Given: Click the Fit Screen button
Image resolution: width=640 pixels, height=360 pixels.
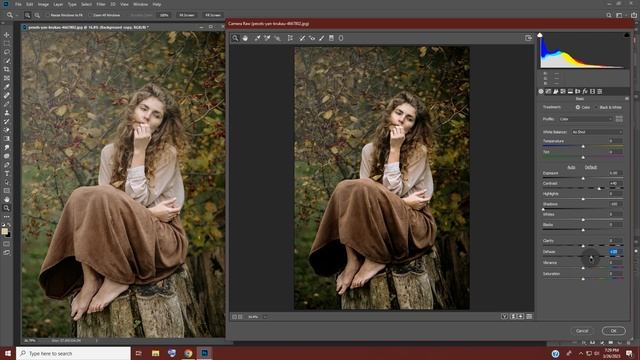Looking at the screenshot, I should pyautogui.click(x=187, y=15).
